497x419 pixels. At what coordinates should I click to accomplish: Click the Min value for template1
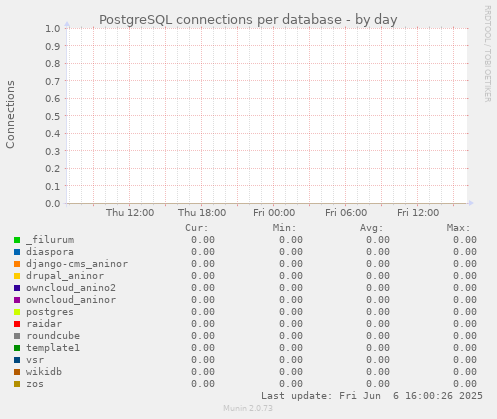(291, 348)
